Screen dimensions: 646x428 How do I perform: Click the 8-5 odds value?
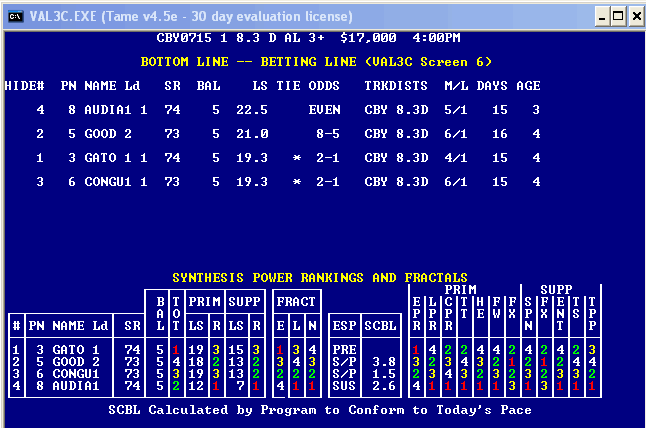[x=328, y=134]
